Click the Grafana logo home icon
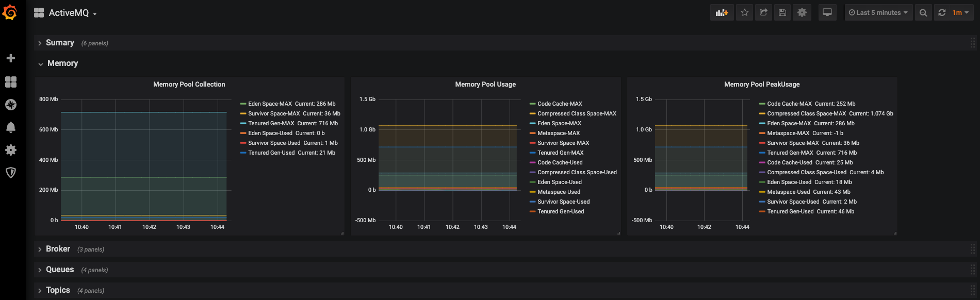Image resolution: width=980 pixels, height=300 pixels. click(x=10, y=12)
